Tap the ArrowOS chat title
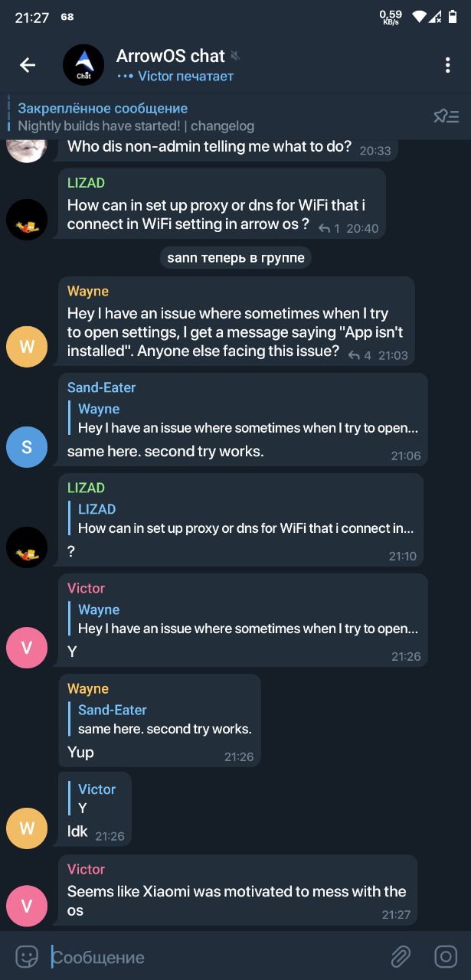471x980 pixels. 171,56
